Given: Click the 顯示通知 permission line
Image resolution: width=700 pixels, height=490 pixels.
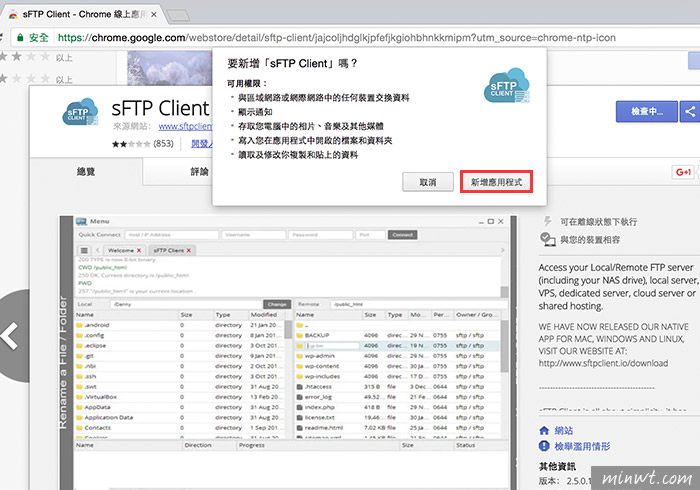Looking at the screenshot, I should coord(255,112).
